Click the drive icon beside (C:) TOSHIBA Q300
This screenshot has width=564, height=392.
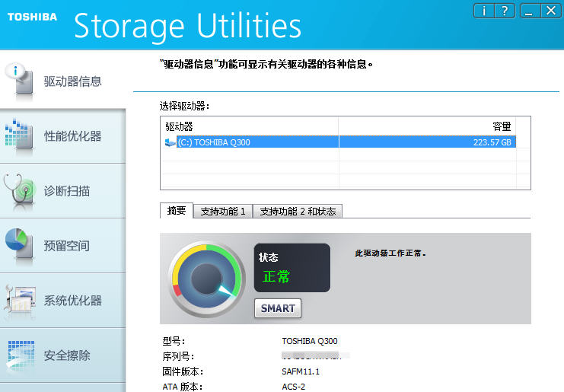pyautogui.click(x=170, y=142)
